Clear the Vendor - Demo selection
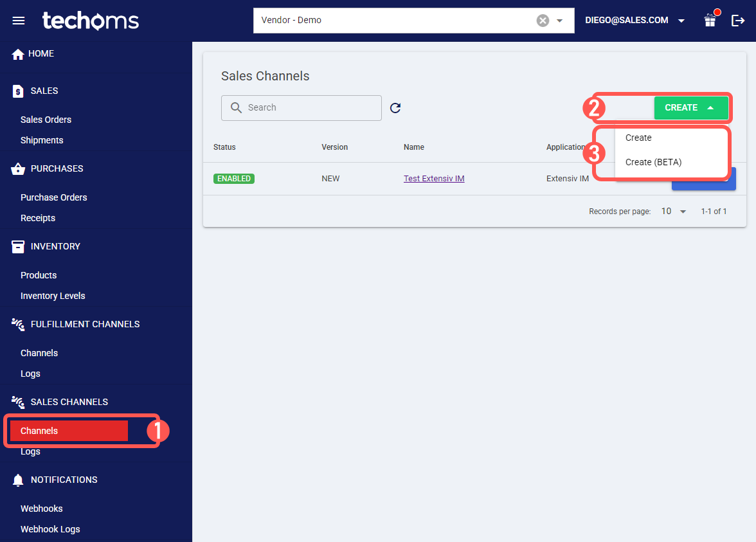The image size is (756, 542). (543, 21)
